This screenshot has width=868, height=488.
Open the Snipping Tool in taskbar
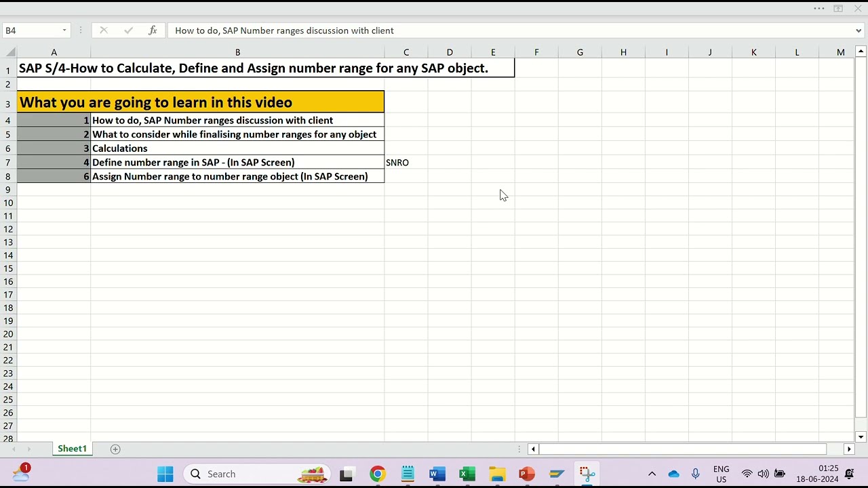(x=587, y=474)
